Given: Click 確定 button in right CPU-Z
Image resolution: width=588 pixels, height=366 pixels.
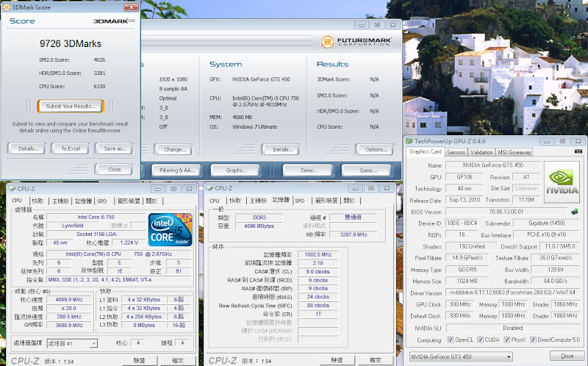Looking at the screenshot, I should click(x=376, y=360).
